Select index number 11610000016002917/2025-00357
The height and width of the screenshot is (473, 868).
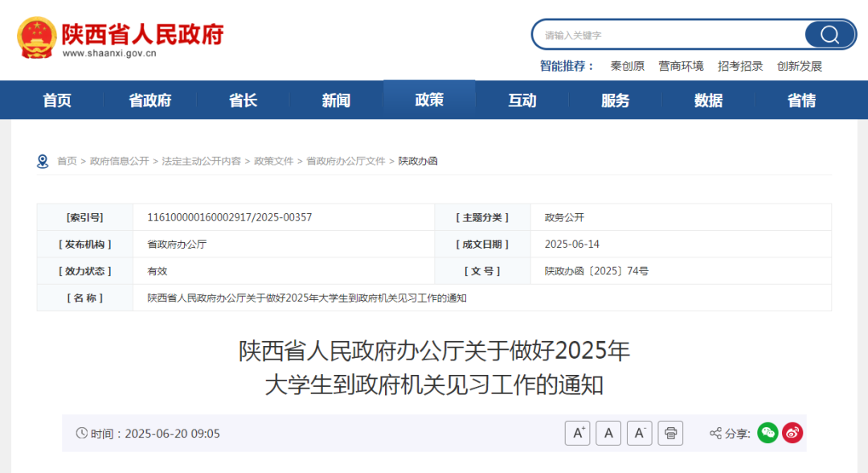click(229, 218)
